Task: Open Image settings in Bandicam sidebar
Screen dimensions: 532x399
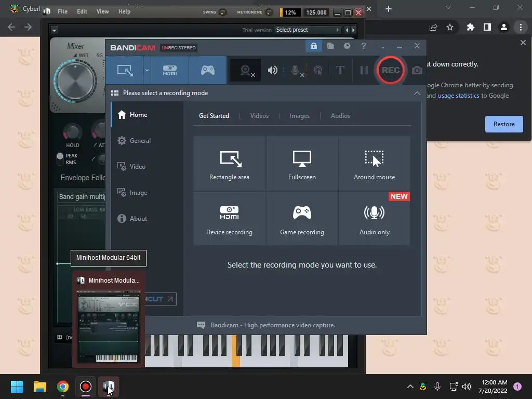Action: coord(147,192)
